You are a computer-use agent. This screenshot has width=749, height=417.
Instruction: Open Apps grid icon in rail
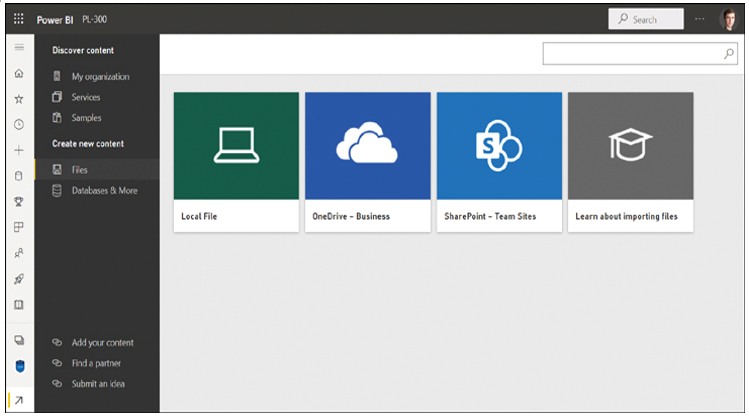pos(19,227)
